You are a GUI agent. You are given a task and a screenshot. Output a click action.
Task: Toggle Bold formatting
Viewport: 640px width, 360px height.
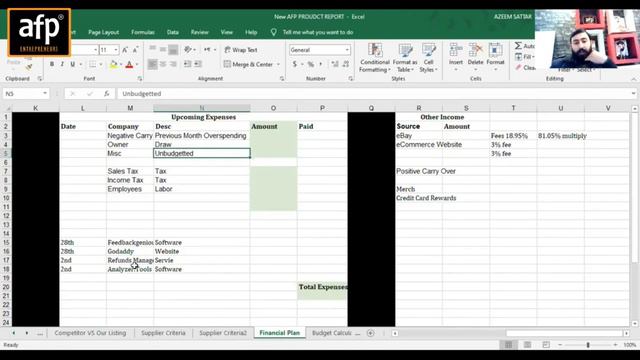(x=52, y=64)
